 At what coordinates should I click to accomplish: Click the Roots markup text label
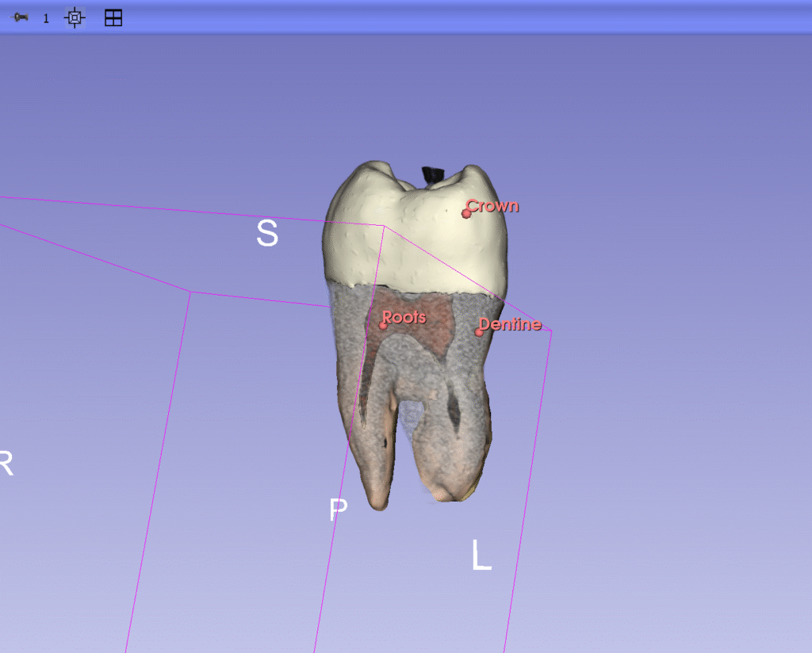coord(405,317)
